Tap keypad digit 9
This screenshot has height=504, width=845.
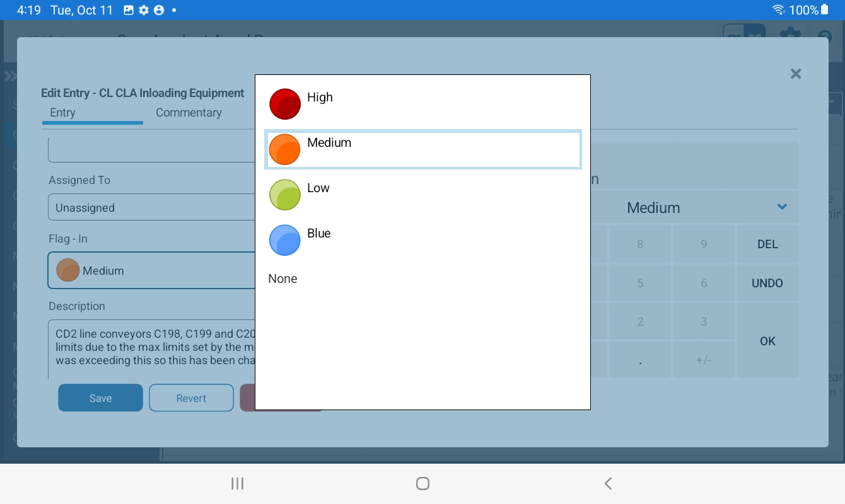point(704,244)
